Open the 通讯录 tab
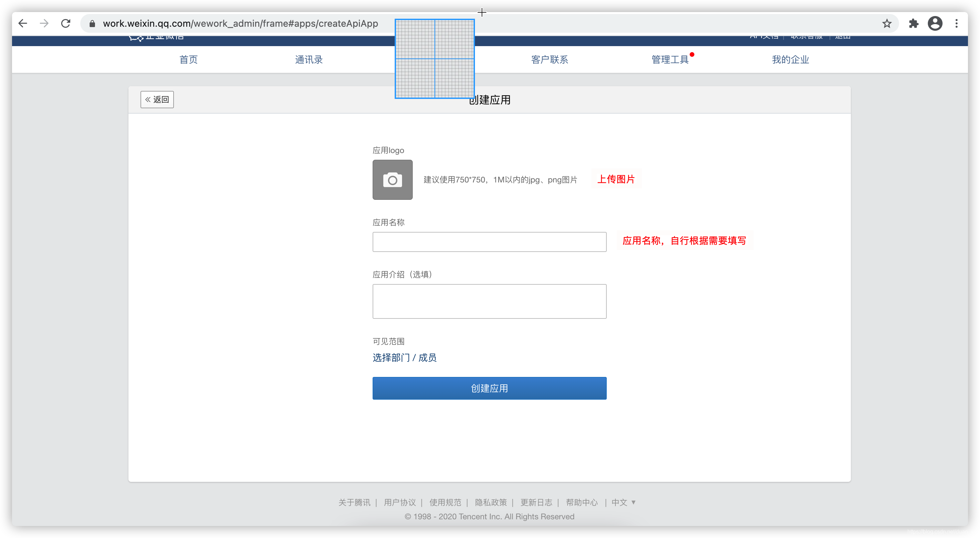The width and height of the screenshot is (980, 538). pos(308,60)
